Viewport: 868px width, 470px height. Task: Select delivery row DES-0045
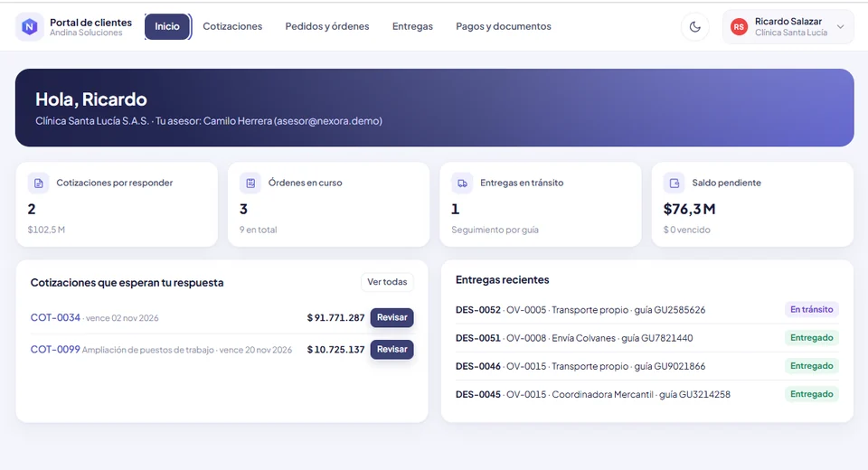(x=647, y=394)
